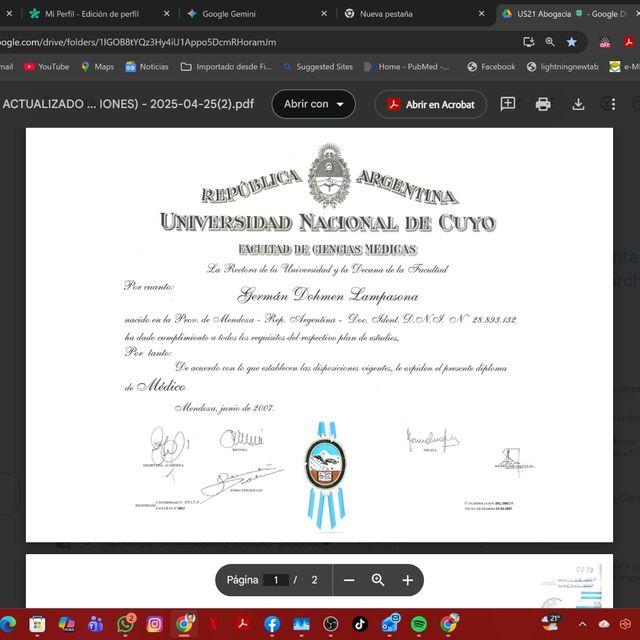Close the Nueva pestaña tab
This screenshot has width=640, height=640.
[x=482, y=14]
